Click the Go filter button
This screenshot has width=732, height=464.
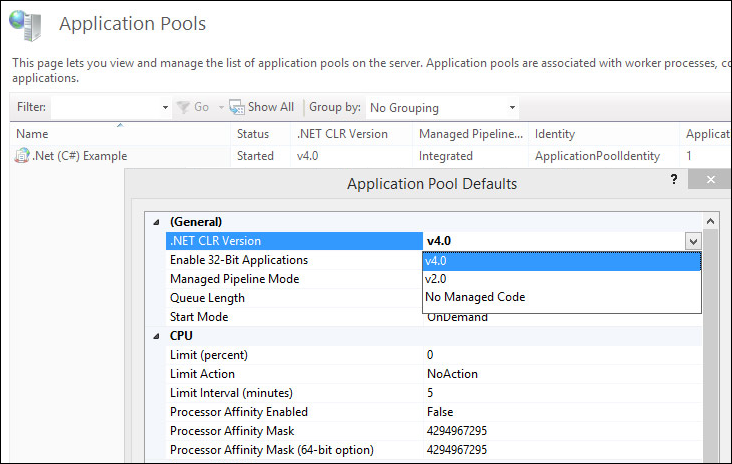pos(192,107)
